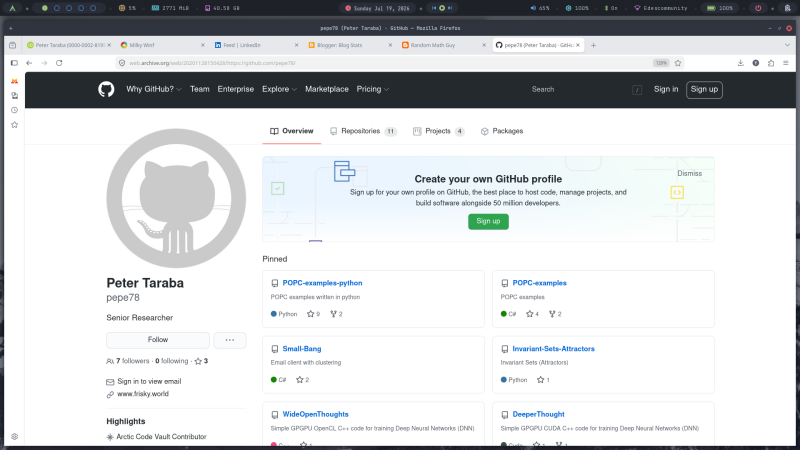Click the system power button icon

[758, 8]
